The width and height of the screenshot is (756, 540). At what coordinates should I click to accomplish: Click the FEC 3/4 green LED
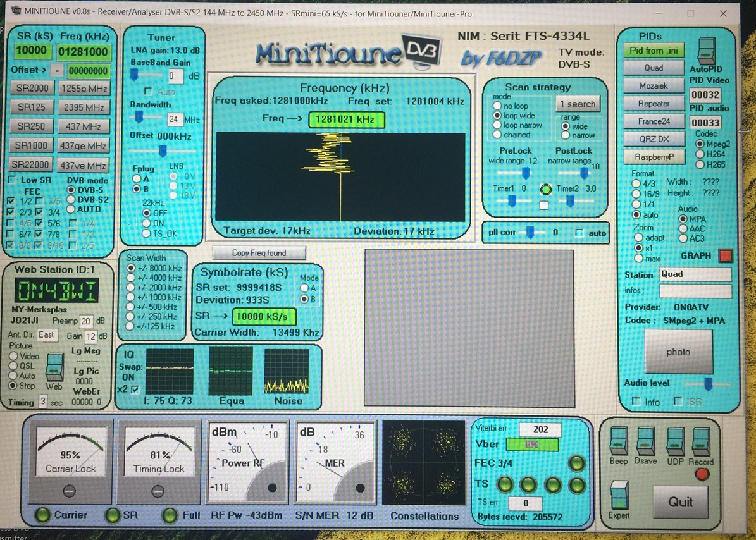[x=576, y=463]
